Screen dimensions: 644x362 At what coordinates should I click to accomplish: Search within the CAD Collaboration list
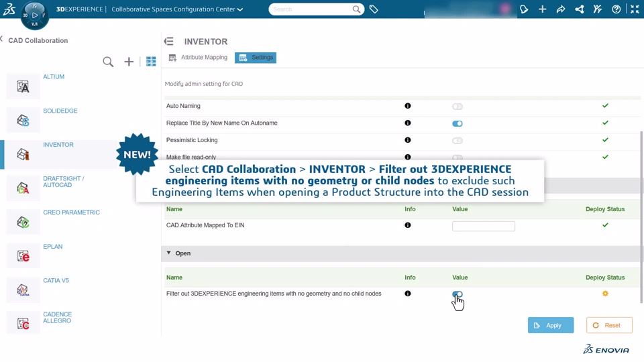(108, 62)
